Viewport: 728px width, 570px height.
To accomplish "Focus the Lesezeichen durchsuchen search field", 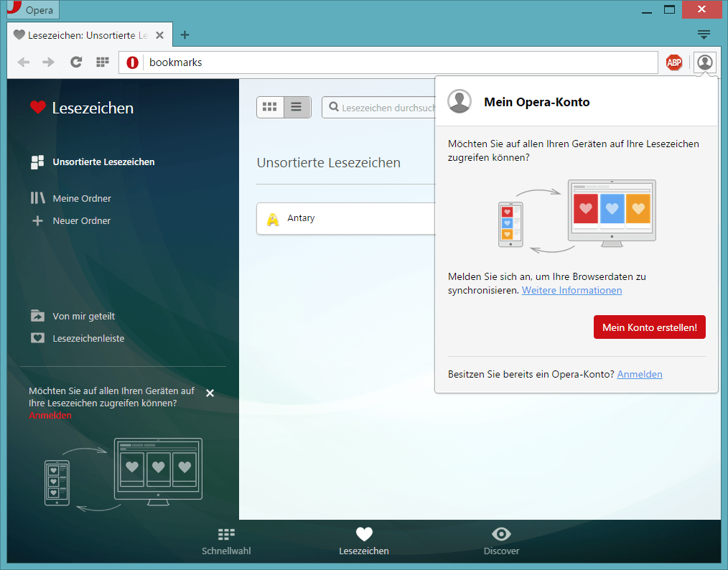I will click(x=379, y=107).
